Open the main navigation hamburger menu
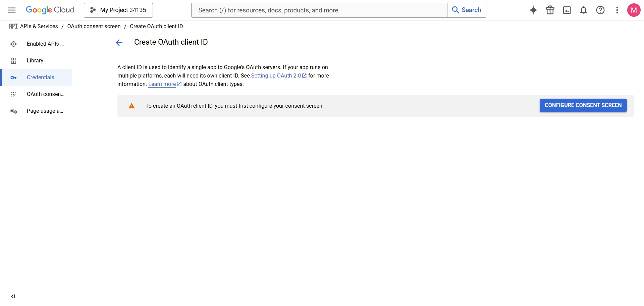 [12, 10]
